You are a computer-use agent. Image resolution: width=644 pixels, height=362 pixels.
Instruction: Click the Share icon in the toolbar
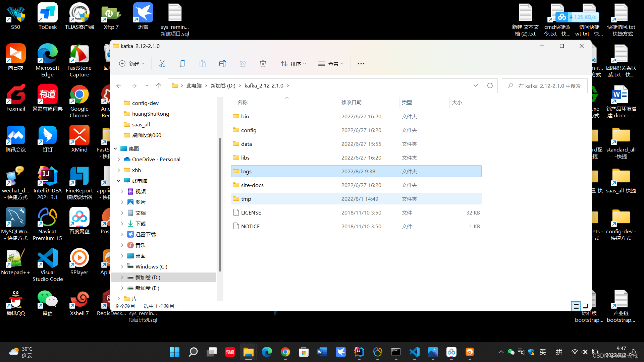(243, 64)
